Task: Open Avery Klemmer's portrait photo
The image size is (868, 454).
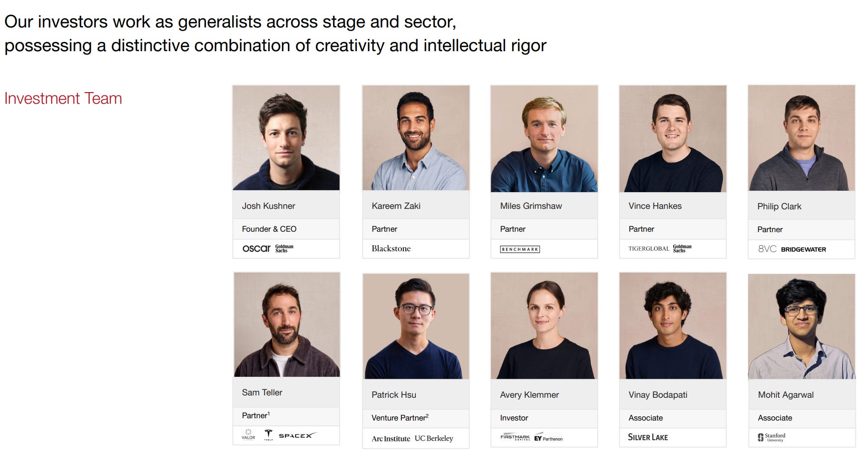Action: click(x=544, y=326)
